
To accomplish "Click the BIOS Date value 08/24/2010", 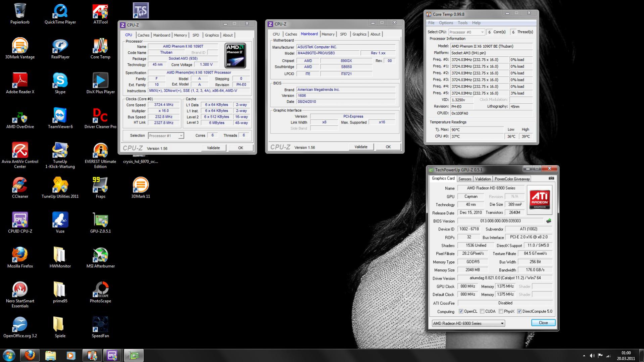I will (x=346, y=102).
